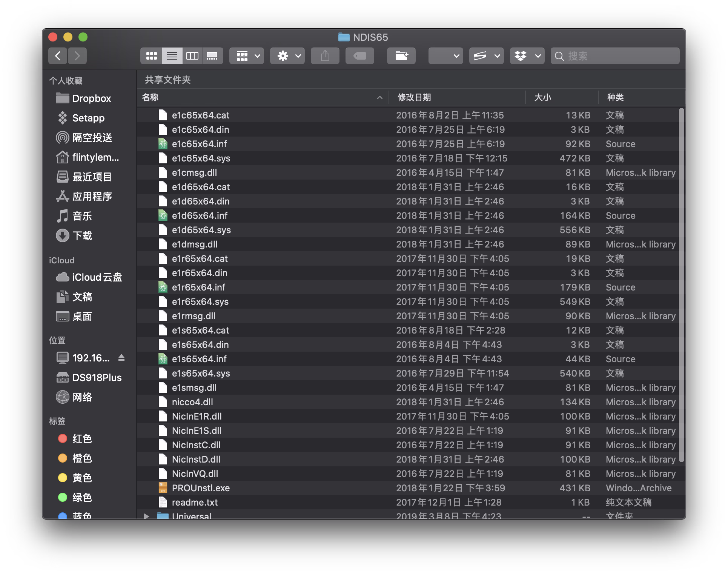Open AirDrop (隔空投送) in sidebar

point(92,138)
